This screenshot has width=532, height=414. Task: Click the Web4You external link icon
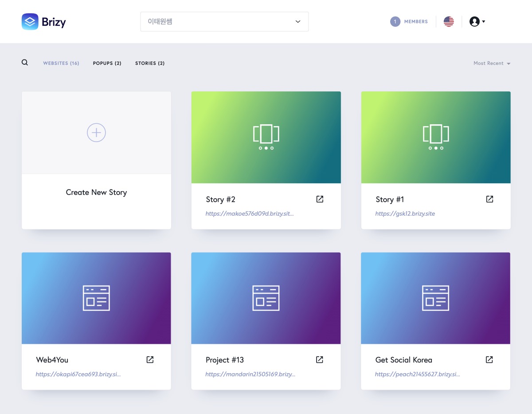pos(150,359)
